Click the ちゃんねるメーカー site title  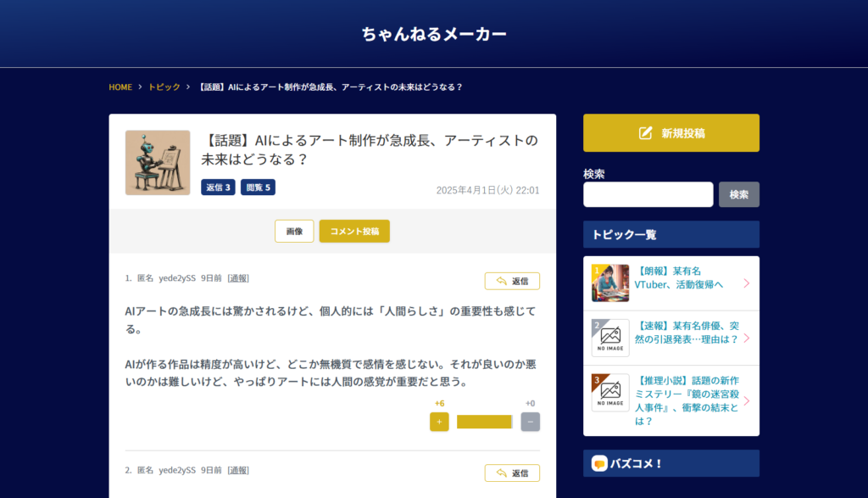[x=434, y=34]
